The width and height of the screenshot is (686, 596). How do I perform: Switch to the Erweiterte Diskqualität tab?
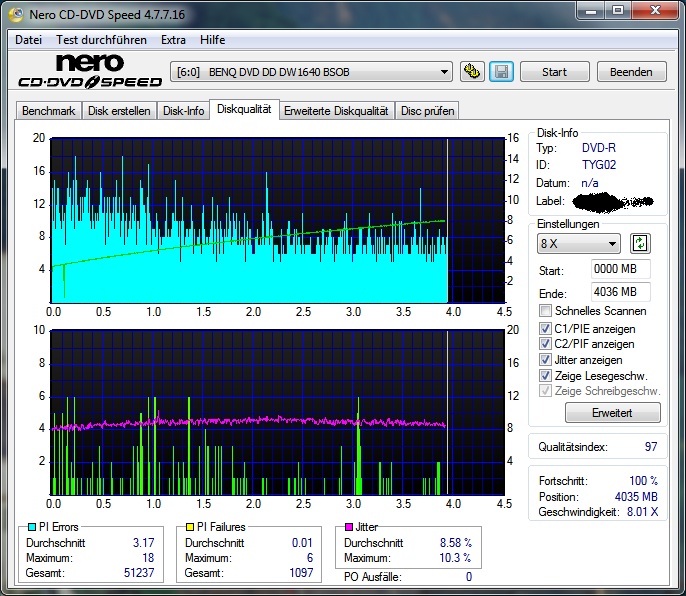336,111
